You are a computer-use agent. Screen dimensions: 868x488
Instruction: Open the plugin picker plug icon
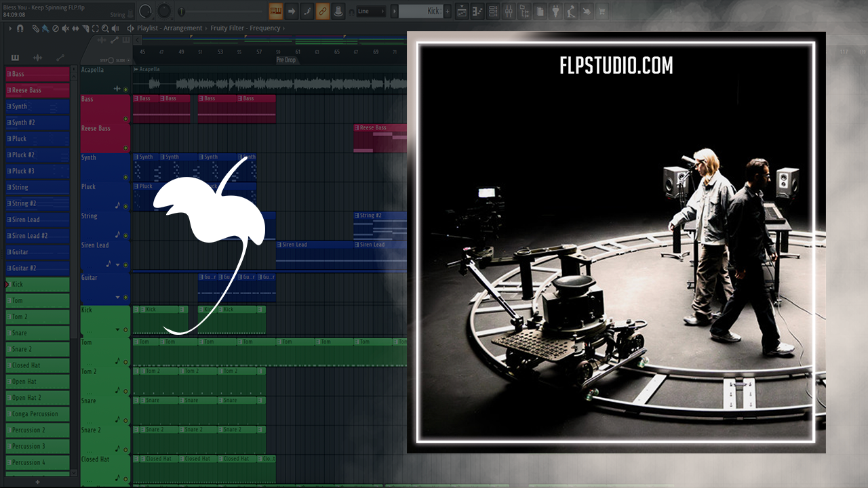tap(555, 12)
